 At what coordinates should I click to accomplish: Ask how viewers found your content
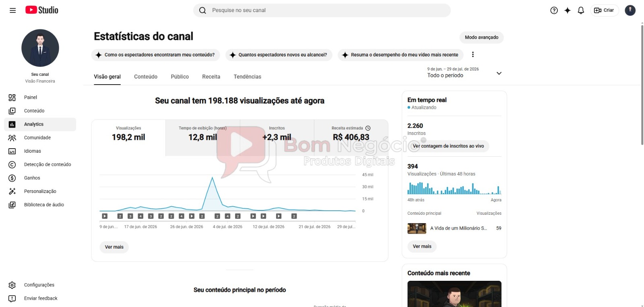(156, 55)
